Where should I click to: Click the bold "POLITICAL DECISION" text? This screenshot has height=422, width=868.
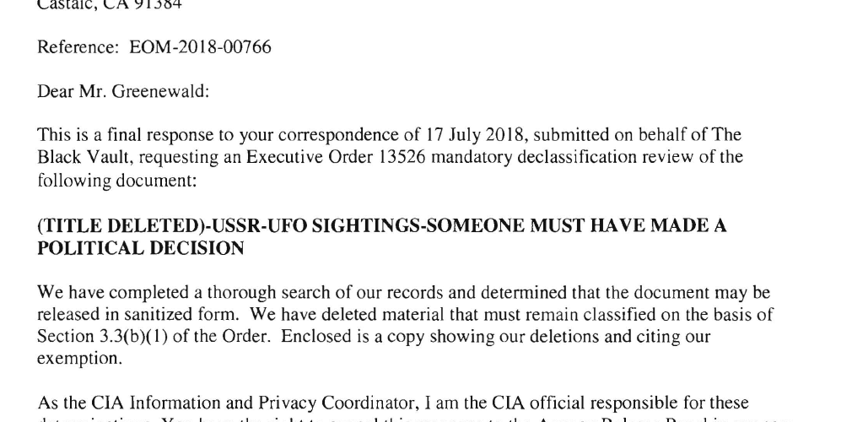click(x=141, y=248)
